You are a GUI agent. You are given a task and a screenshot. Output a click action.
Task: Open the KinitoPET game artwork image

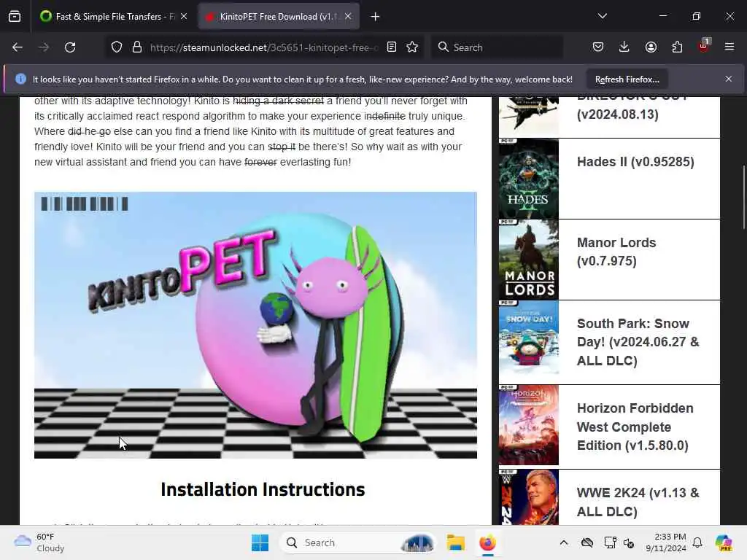tap(255, 325)
